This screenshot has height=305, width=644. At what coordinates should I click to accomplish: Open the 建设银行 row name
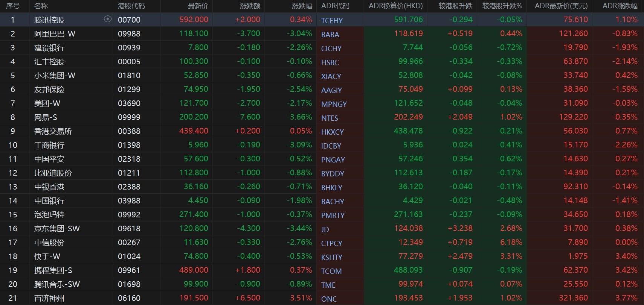coord(49,48)
